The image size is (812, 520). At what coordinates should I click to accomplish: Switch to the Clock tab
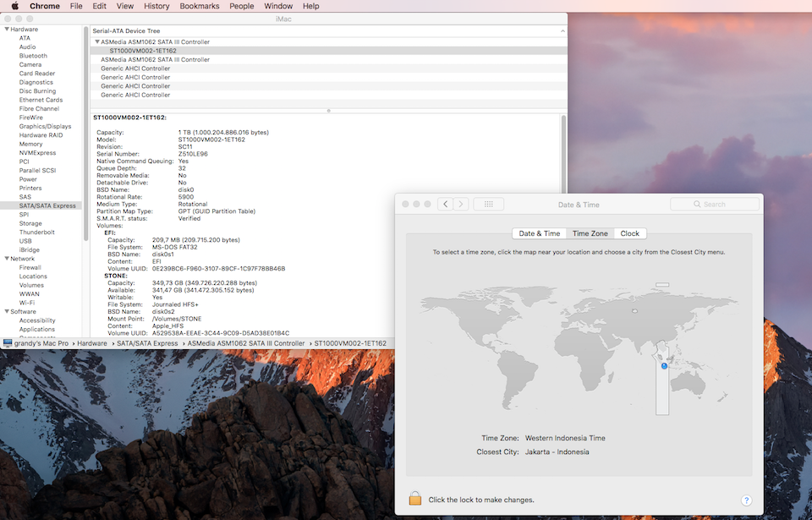coord(629,233)
